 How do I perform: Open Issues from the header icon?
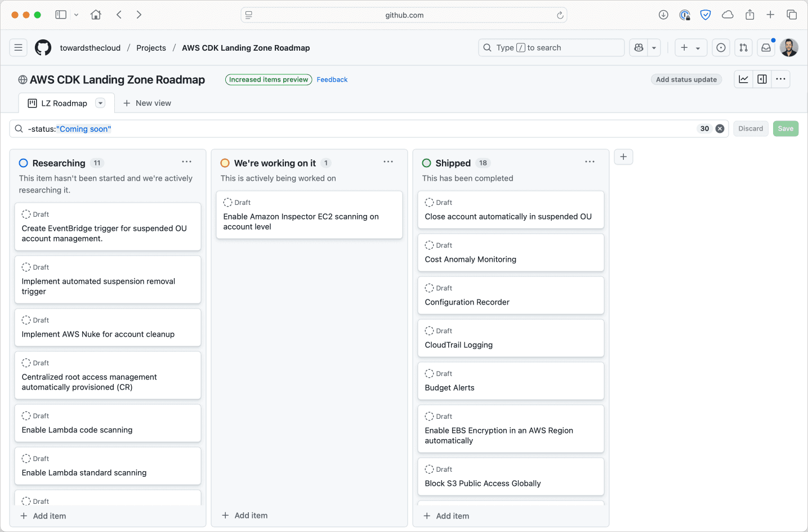(721, 48)
